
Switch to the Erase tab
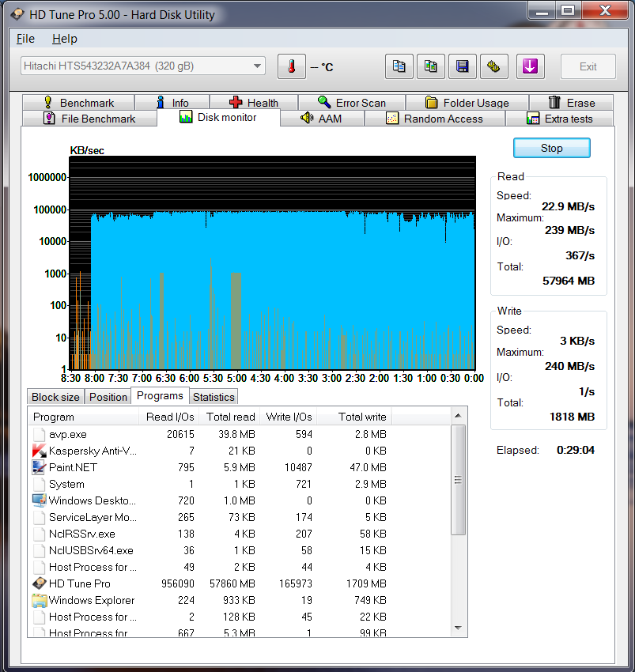point(572,103)
